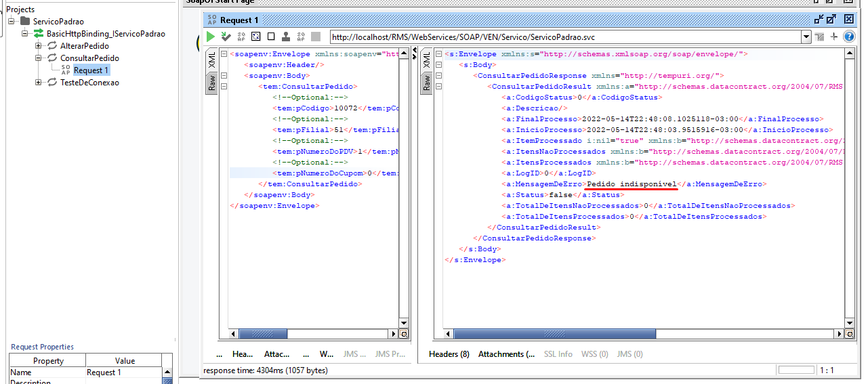This screenshot has height=384, width=868.
Task: Open the request Hea... headers tab
Action: [x=243, y=354]
